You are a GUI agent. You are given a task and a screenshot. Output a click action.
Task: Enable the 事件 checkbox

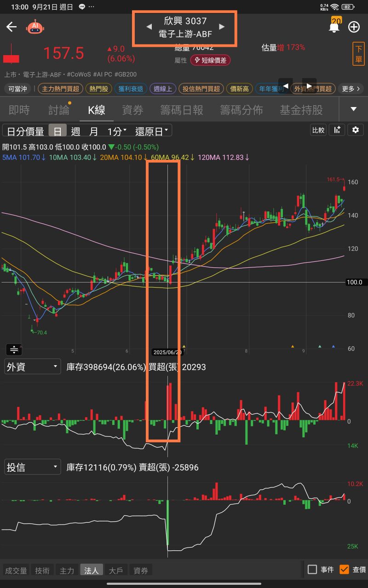coord(312,570)
